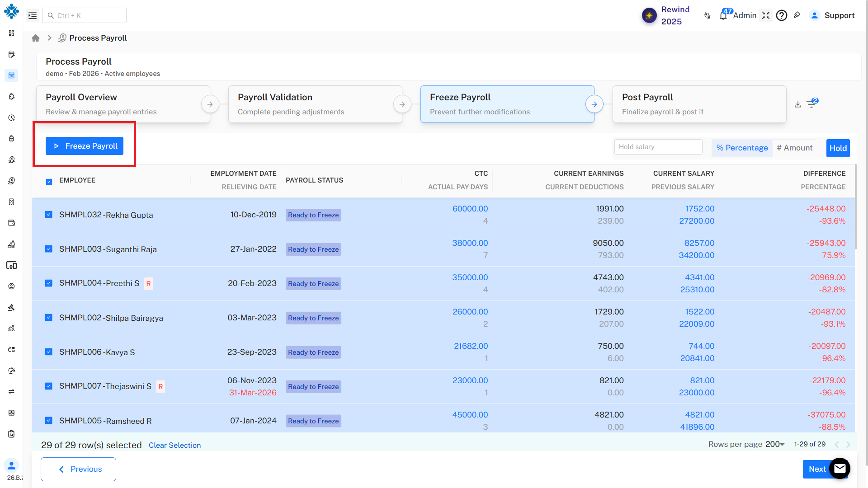Viewport: 868px width, 488px height.
Task: Uncheck the Preethi S row checkbox
Action: click(x=49, y=283)
